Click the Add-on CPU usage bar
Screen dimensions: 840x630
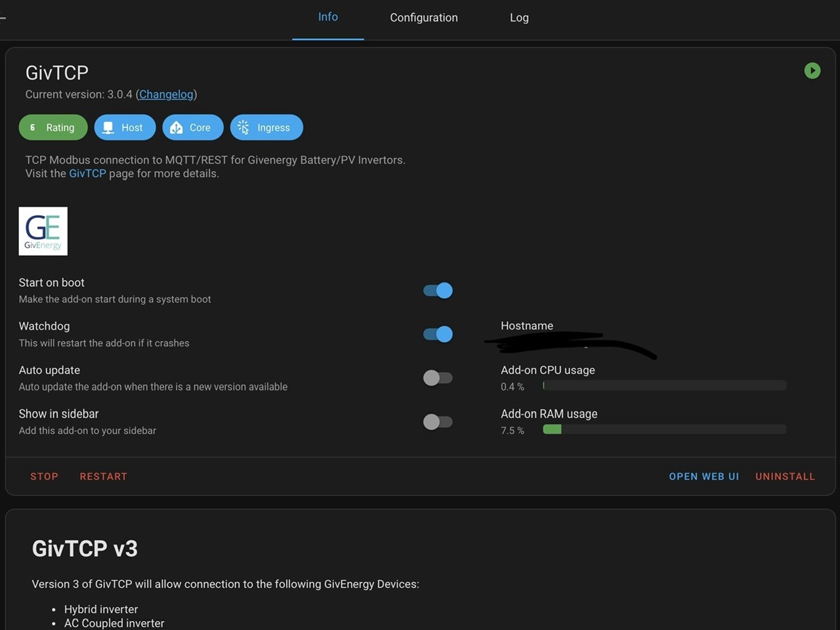664,386
